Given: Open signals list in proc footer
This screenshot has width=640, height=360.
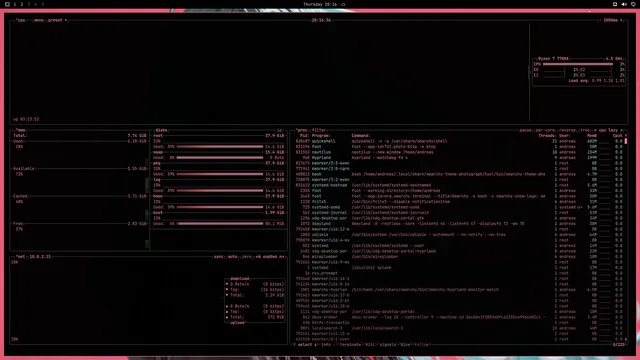Looking at the screenshot, I should 388,344.
